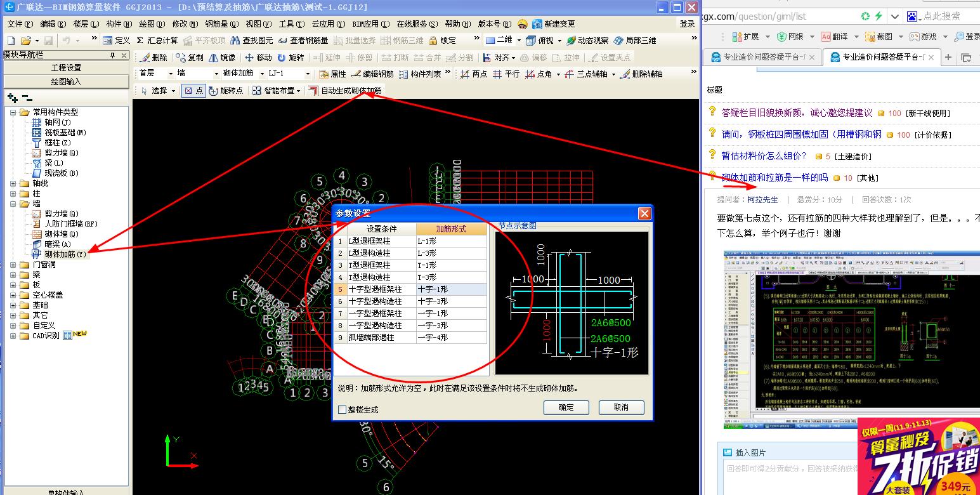Click 汇总计算 sum calculation tool
The image size is (980, 495).
tap(157, 40)
